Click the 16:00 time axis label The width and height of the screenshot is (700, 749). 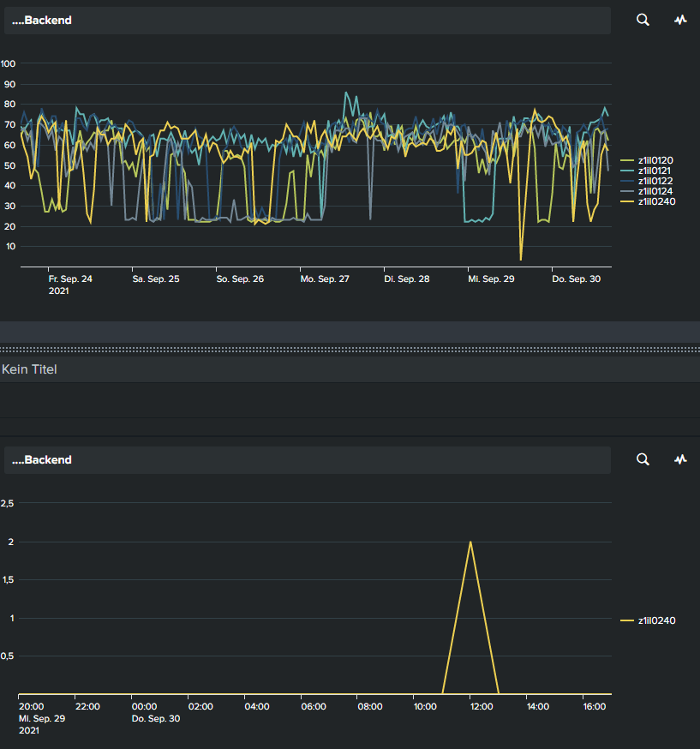point(594,706)
